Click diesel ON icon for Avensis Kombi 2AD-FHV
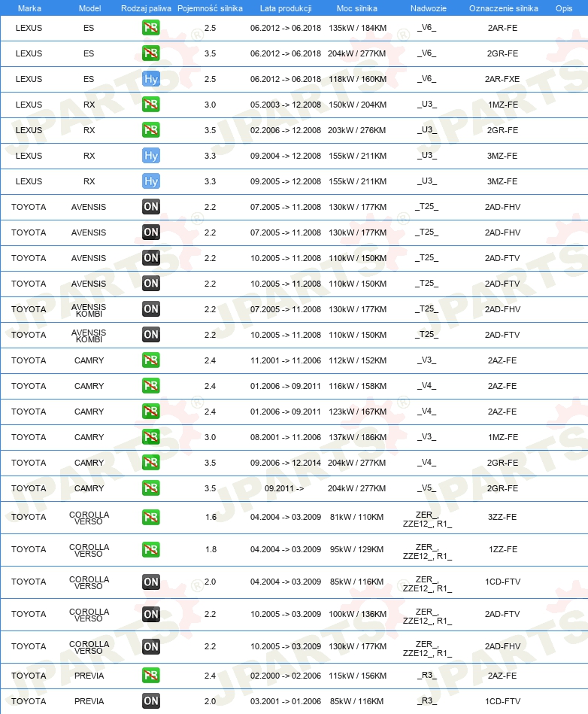 [x=150, y=309]
